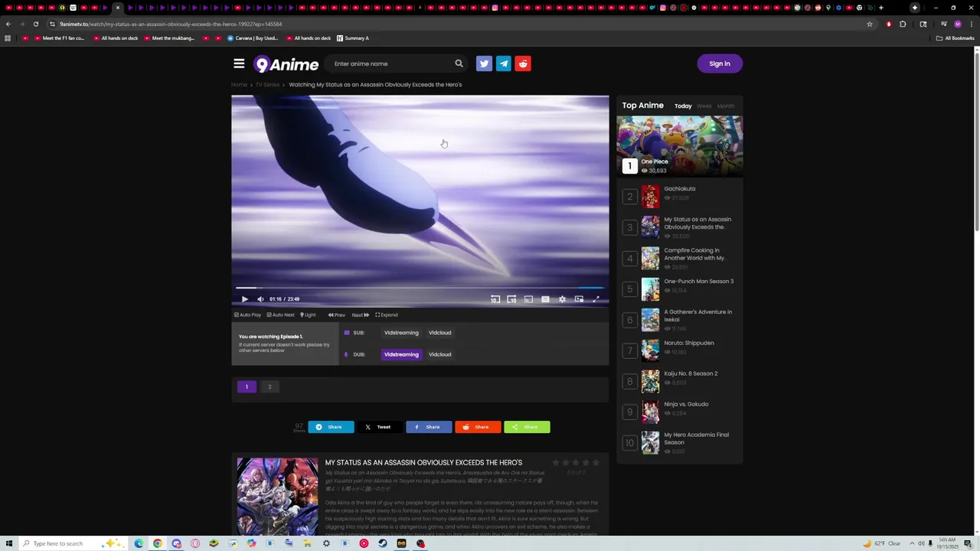Rewind the video 10 seconds
Viewport: 980px width, 551px height.
[x=495, y=299]
